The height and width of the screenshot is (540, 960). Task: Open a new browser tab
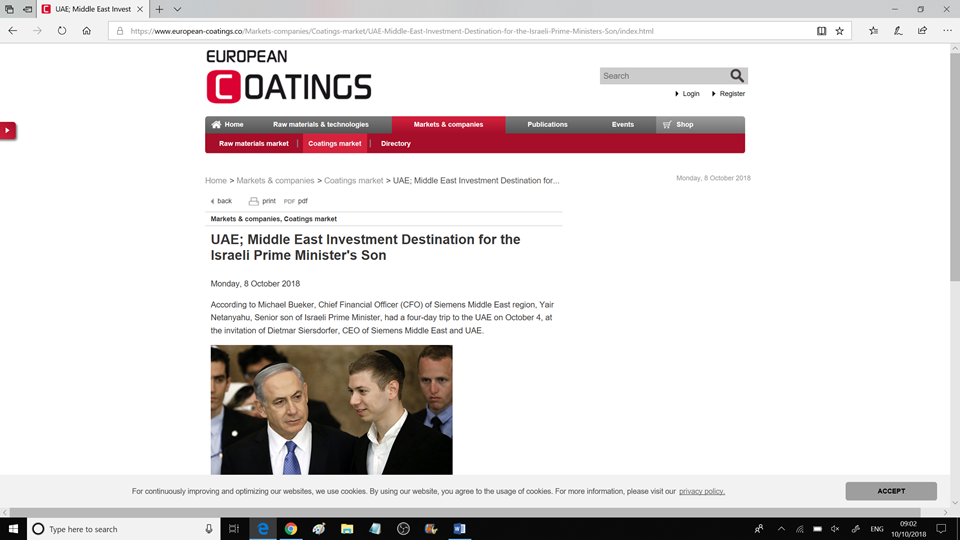coord(159,9)
